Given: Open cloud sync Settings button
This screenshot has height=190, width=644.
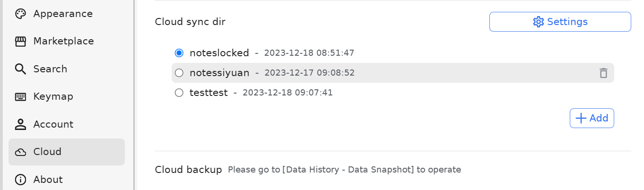Looking at the screenshot, I should [560, 22].
